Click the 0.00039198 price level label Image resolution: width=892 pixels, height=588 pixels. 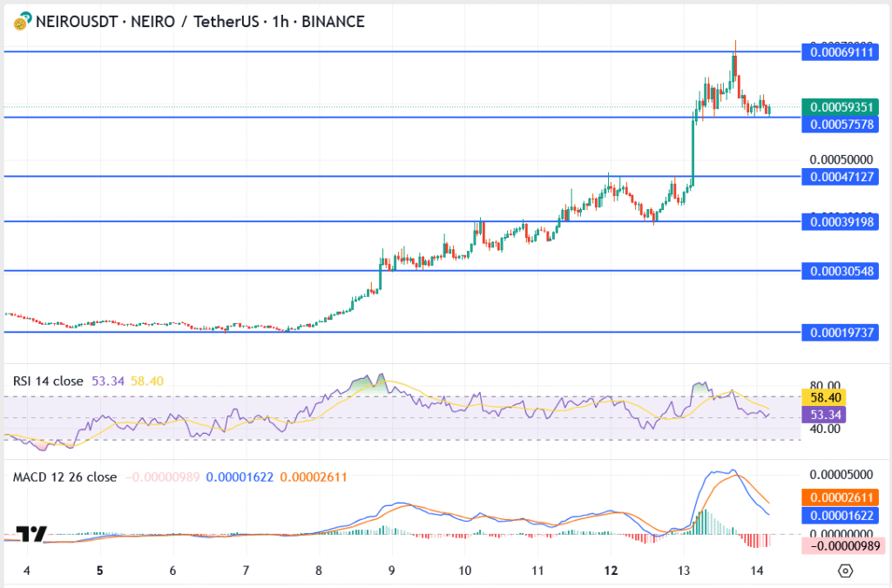click(x=842, y=222)
